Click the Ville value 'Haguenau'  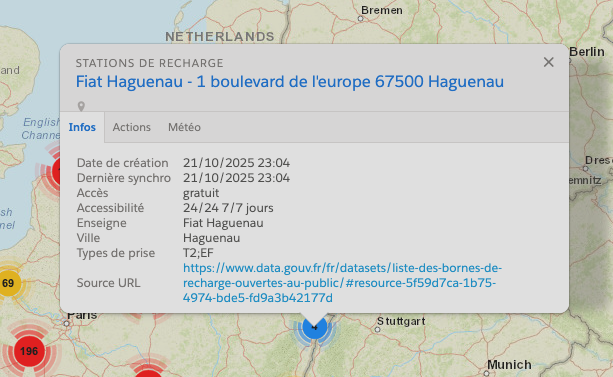click(212, 238)
